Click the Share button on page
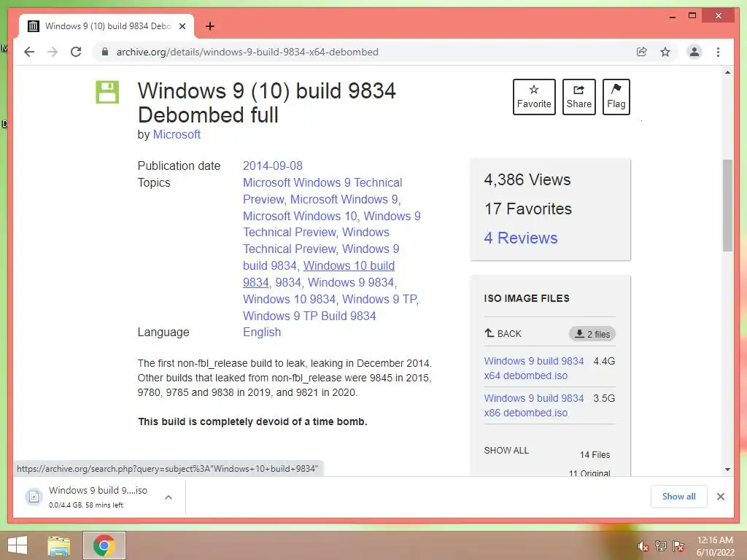747x560 pixels. pos(578,97)
